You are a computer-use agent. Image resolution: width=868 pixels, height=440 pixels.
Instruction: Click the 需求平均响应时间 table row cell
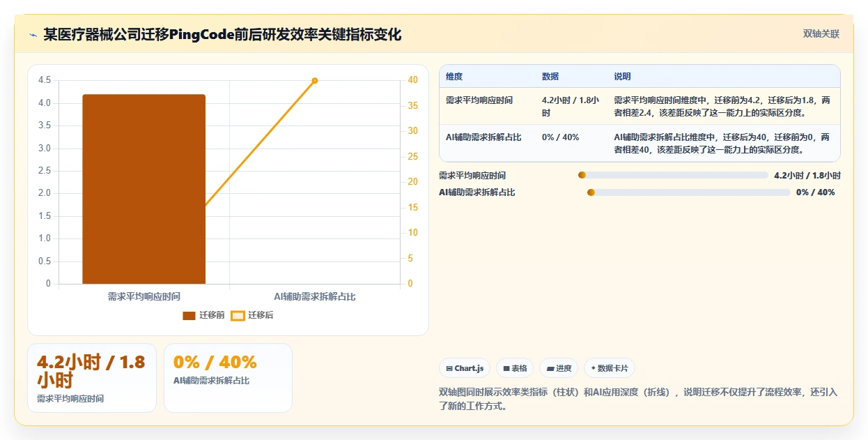479,100
